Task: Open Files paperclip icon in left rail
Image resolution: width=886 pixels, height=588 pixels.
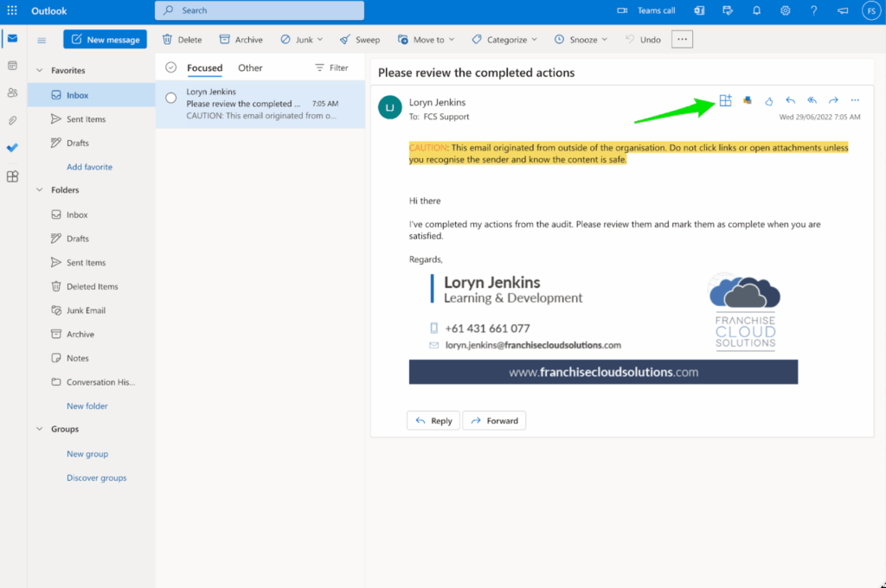Action: pos(12,120)
